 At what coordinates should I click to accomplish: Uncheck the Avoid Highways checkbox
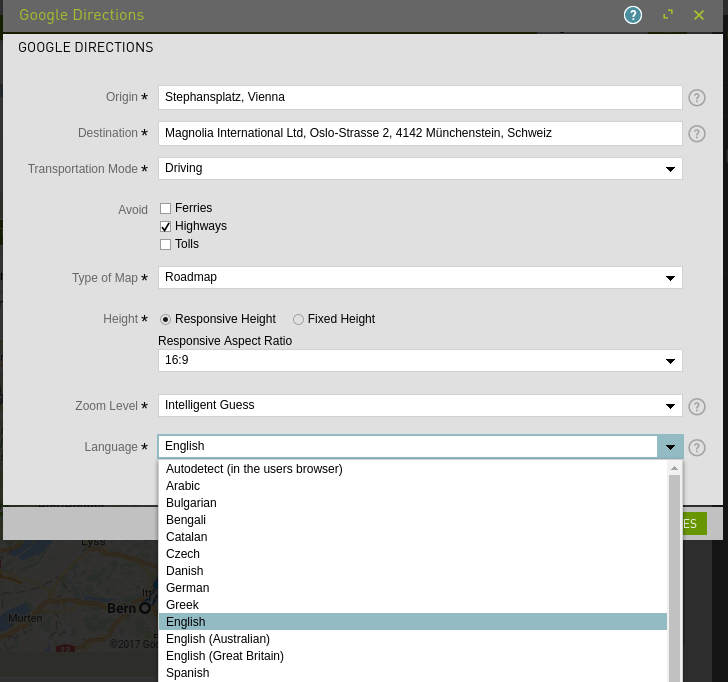tap(165, 226)
